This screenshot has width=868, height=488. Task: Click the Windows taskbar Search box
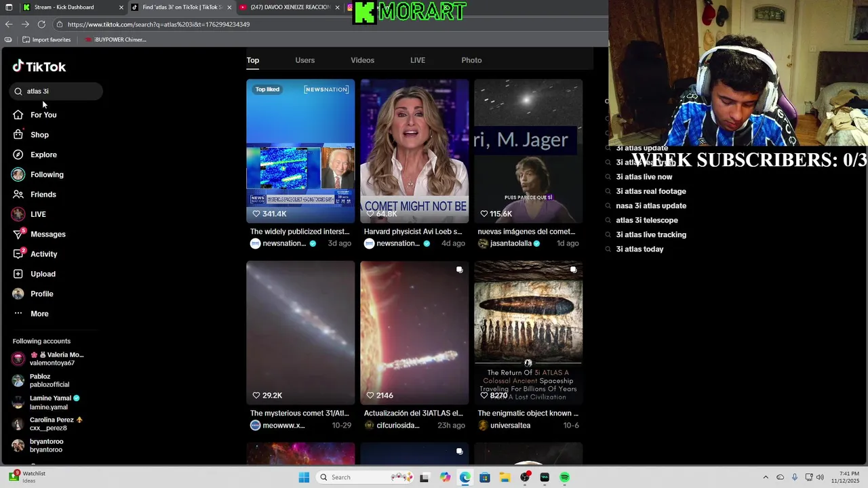(x=365, y=477)
